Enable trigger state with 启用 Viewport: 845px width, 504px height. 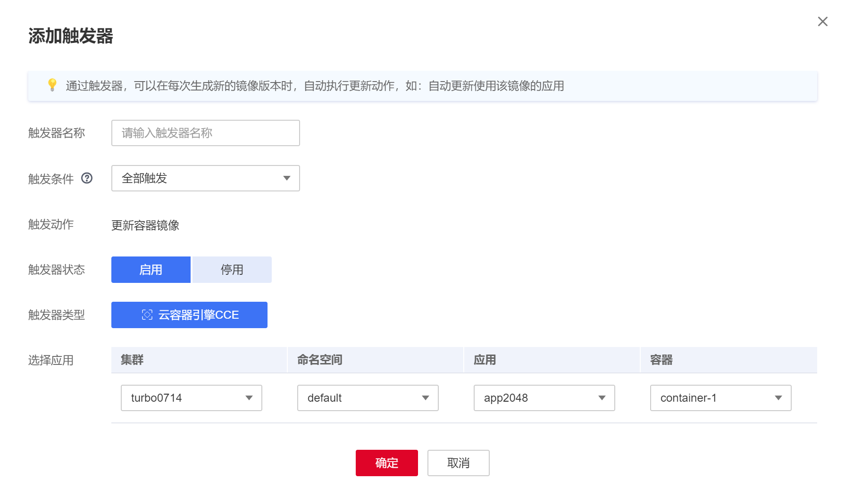[151, 269]
